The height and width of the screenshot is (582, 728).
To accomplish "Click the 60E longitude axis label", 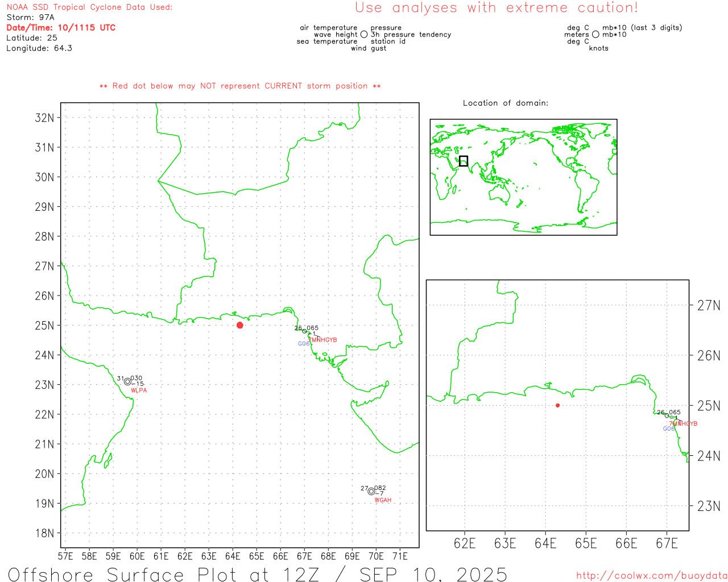I will [137, 556].
